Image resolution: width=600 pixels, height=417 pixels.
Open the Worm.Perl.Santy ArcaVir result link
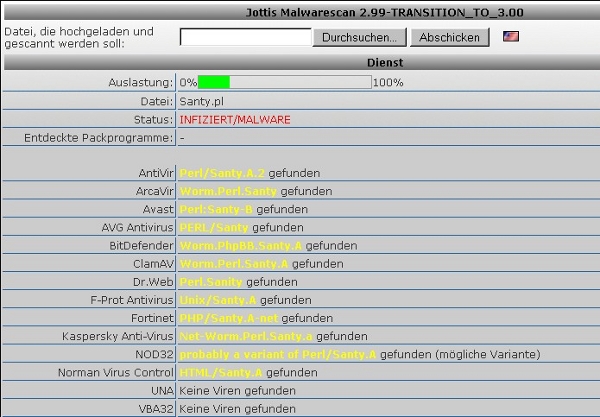click(x=228, y=191)
